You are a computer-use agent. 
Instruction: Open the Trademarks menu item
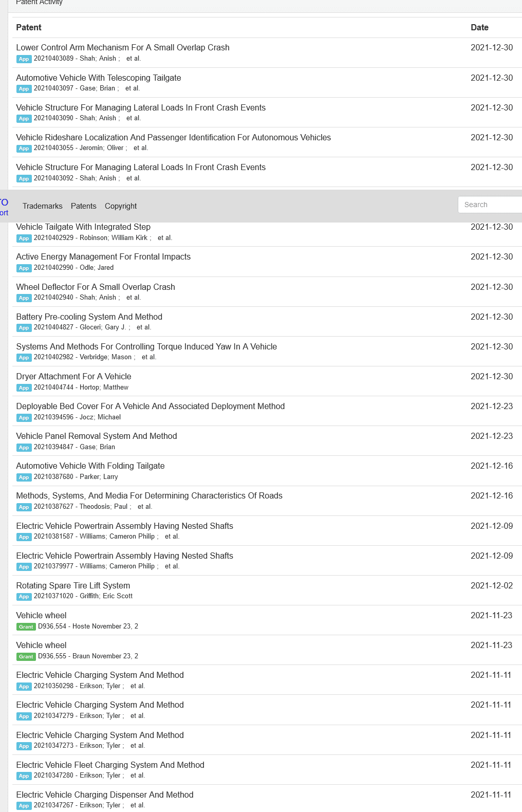tap(43, 206)
